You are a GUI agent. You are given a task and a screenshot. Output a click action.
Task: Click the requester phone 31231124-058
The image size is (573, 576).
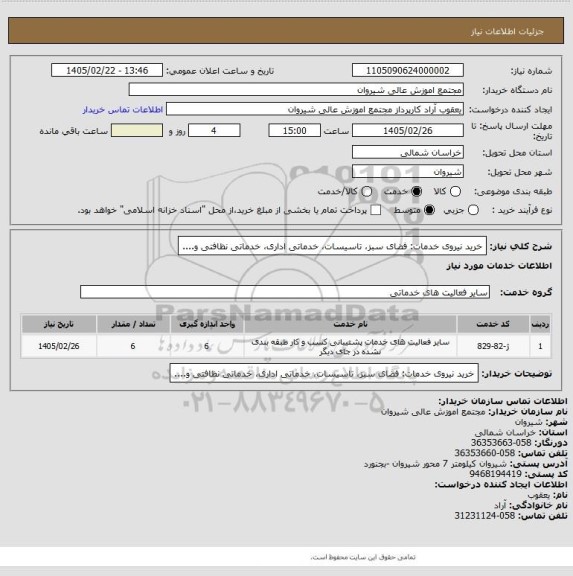tap(485, 516)
